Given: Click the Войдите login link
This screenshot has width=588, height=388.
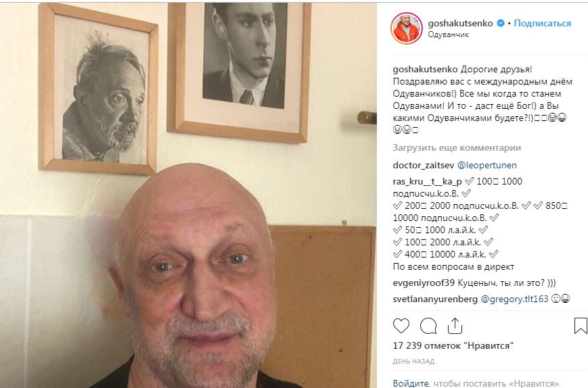Looking at the screenshot, I should coord(411,383).
